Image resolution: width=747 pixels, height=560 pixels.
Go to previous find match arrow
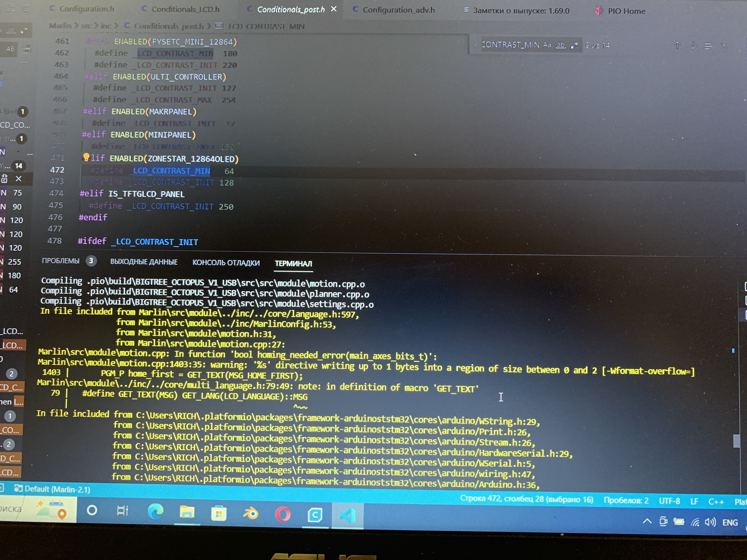tap(677, 45)
